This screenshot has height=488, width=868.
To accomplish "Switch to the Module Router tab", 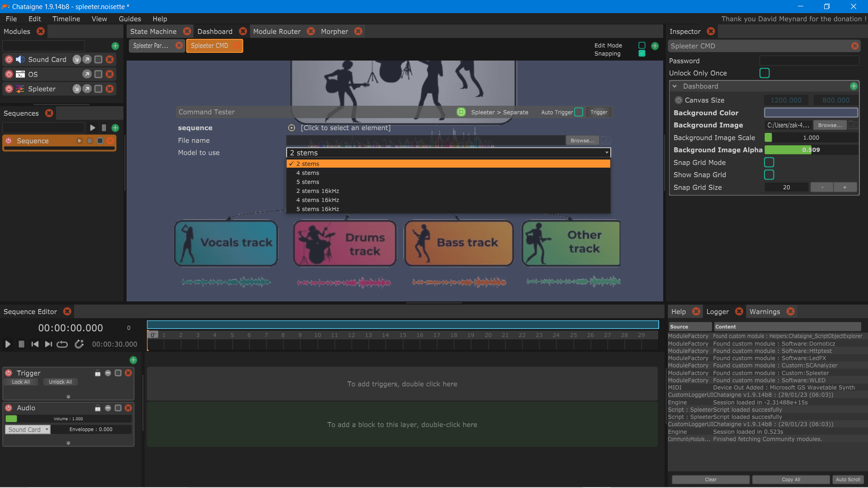I will point(277,32).
